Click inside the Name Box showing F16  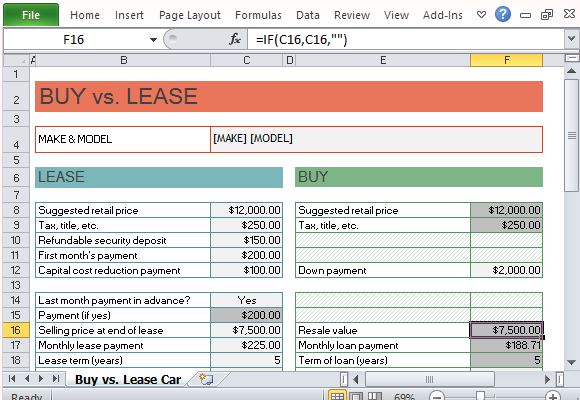tap(74, 39)
